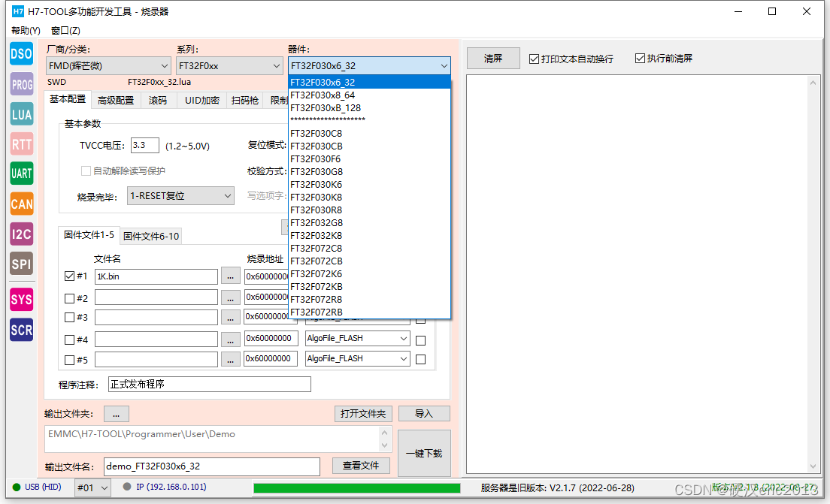830x504 pixels.
Task: Click the 查看文件 button
Action: (361, 466)
